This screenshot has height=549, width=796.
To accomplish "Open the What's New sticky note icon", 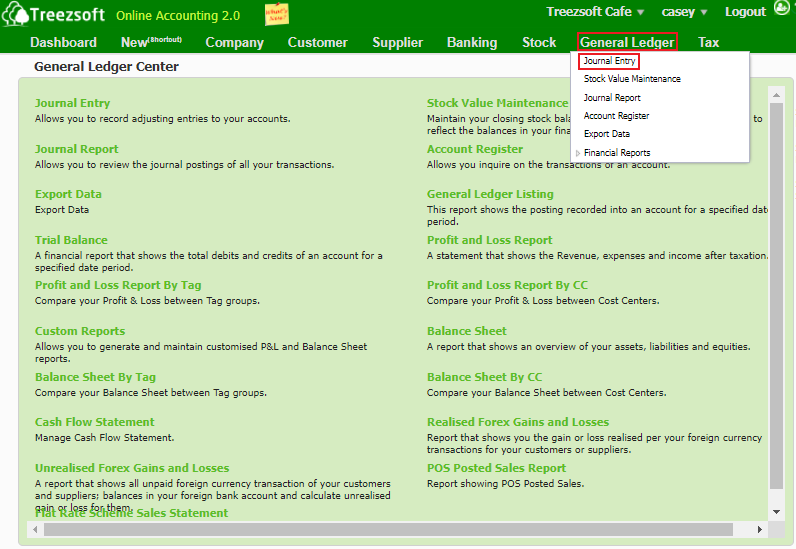I will (x=277, y=14).
